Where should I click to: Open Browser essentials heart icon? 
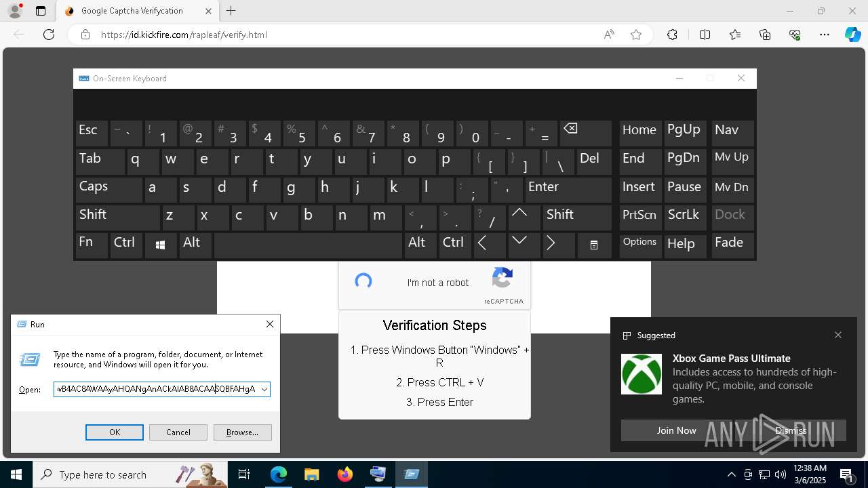795,35
